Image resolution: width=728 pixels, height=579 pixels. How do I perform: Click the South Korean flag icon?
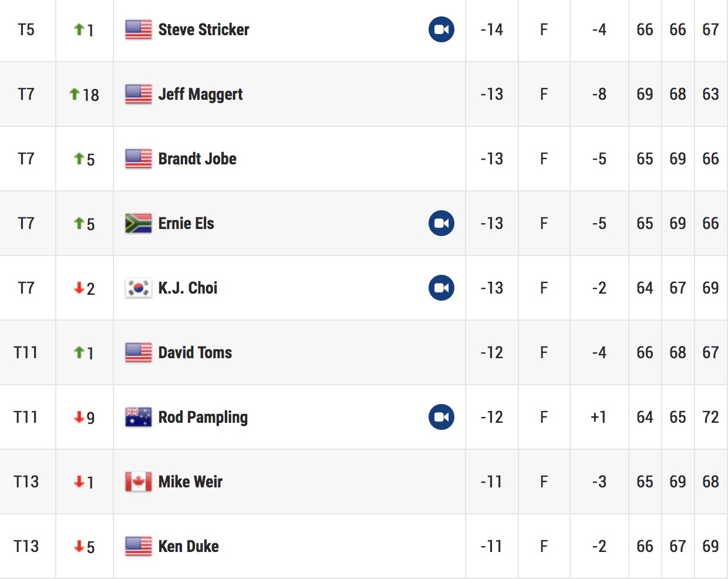[139, 288]
